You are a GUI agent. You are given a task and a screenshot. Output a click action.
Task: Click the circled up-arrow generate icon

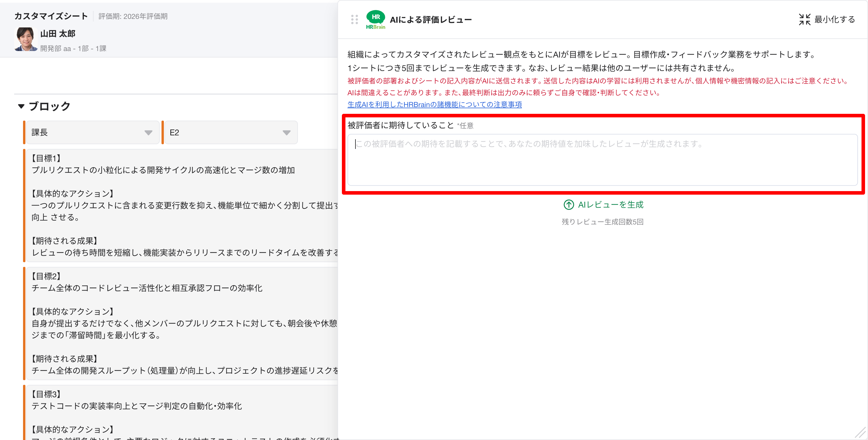(x=568, y=205)
